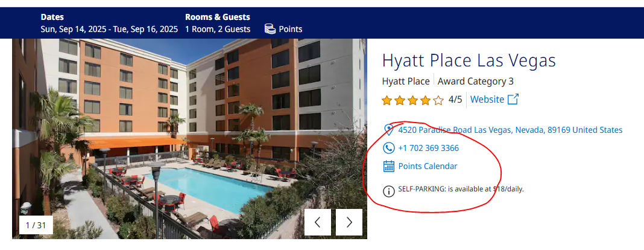Call the +1 702 369 3366 link
The image size is (644, 250).
tap(428, 148)
